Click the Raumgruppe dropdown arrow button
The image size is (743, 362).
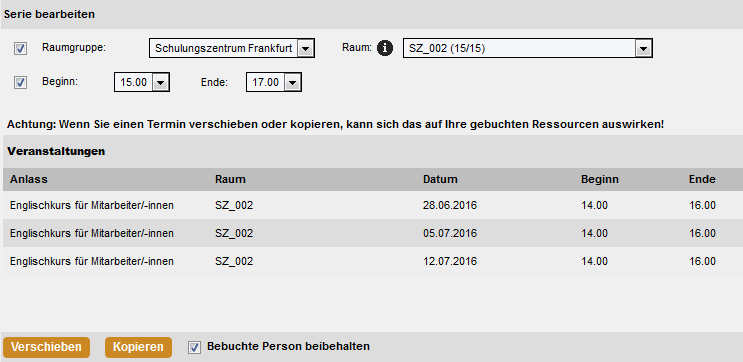(306, 48)
